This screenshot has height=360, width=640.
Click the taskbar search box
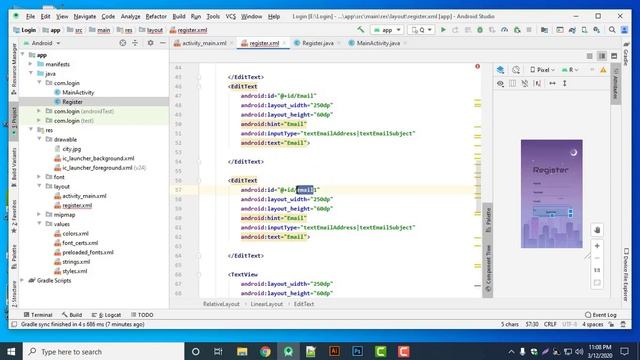coord(104,351)
